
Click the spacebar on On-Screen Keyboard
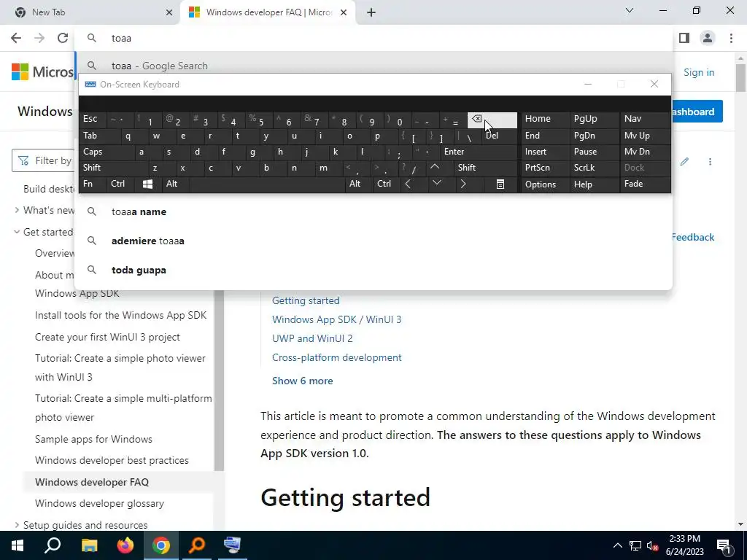tap(267, 184)
